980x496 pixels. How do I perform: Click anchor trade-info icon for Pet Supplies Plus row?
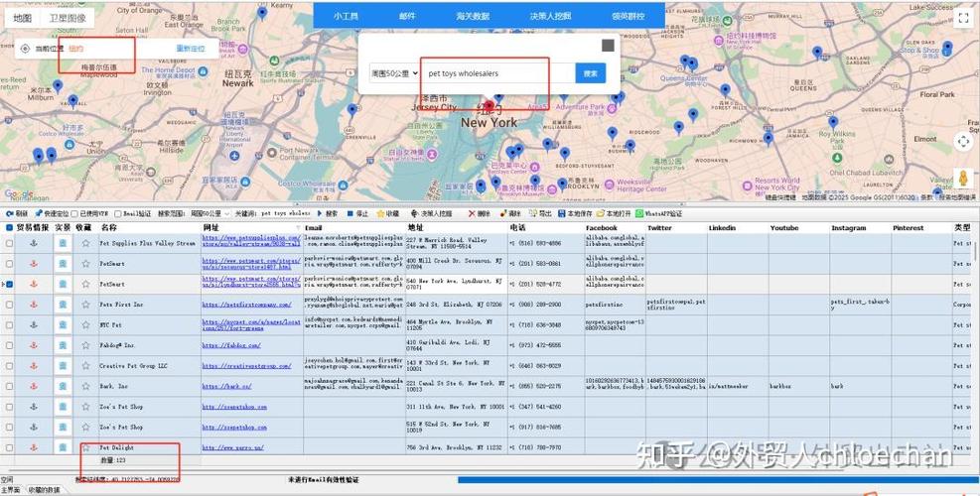coord(34,243)
